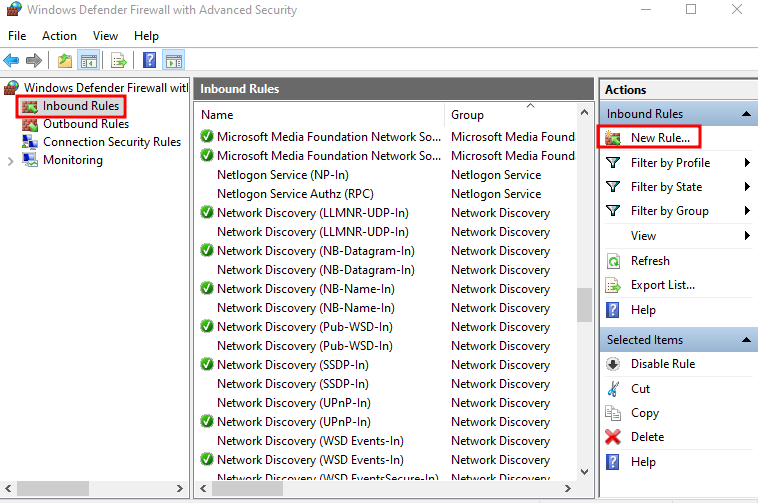
Task: Click the Help icon under Selected Items
Action: [x=613, y=462]
